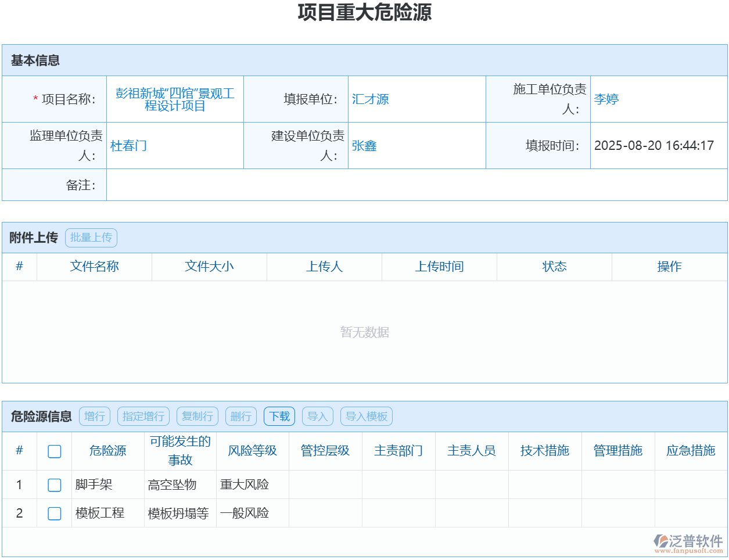This screenshot has width=729, height=560.
Task: Open supervisor 杜春门 link
Action: tap(130, 145)
